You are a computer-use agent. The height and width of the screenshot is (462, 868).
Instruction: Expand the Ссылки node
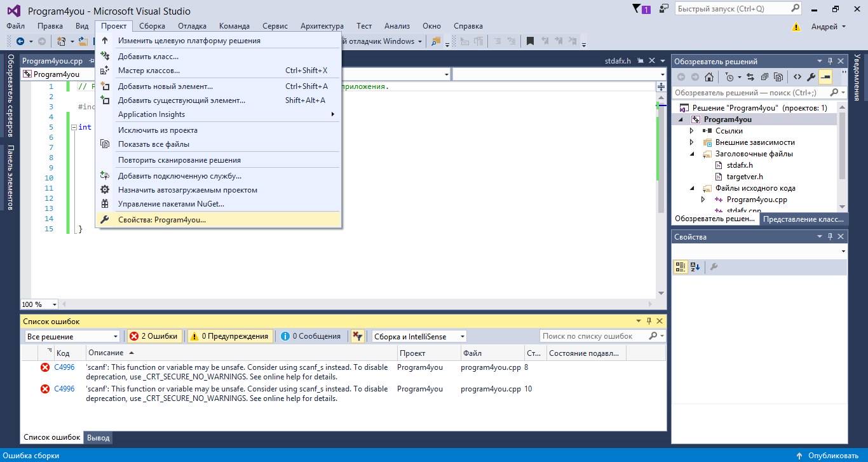[x=693, y=131]
